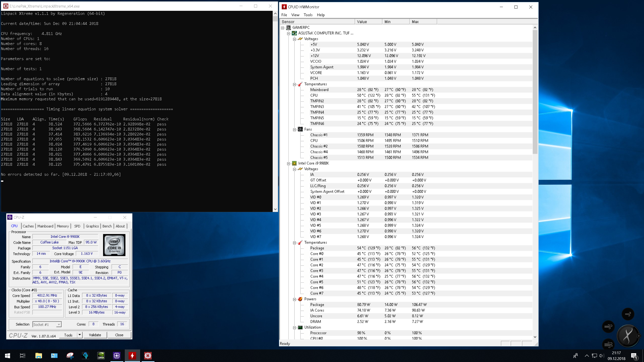Collapse the Intel Core i9 9900K node
The image size is (644, 362).
[289, 163]
